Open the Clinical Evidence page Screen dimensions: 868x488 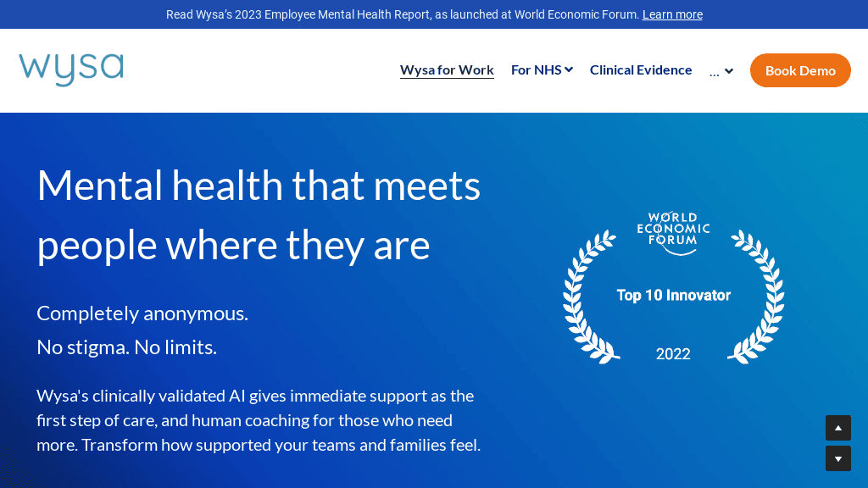641,69
